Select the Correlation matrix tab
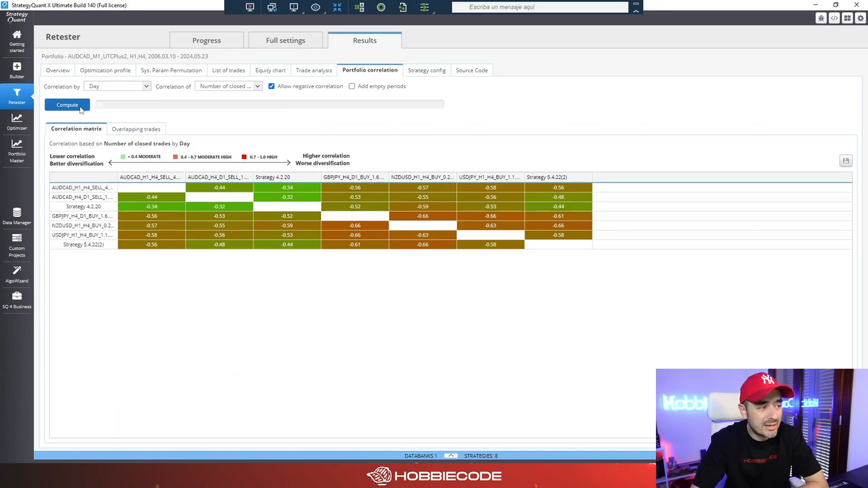868x488 pixels. click(77, 129)
